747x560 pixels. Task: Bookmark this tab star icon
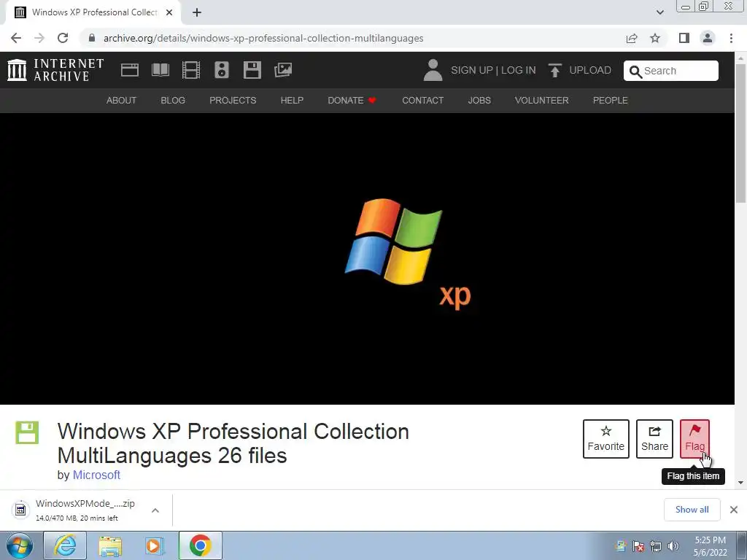point(655,38)
